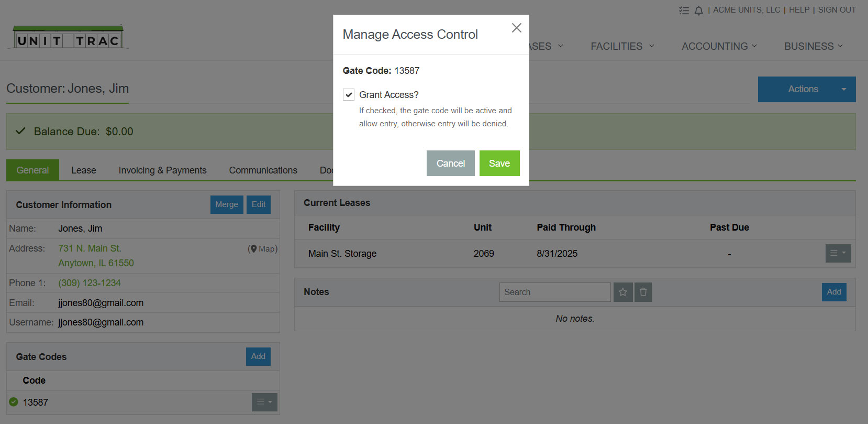Viewport: 868px width, 424px height.
Task: Click the green status icon for code 13587
Action: (14, 402)
